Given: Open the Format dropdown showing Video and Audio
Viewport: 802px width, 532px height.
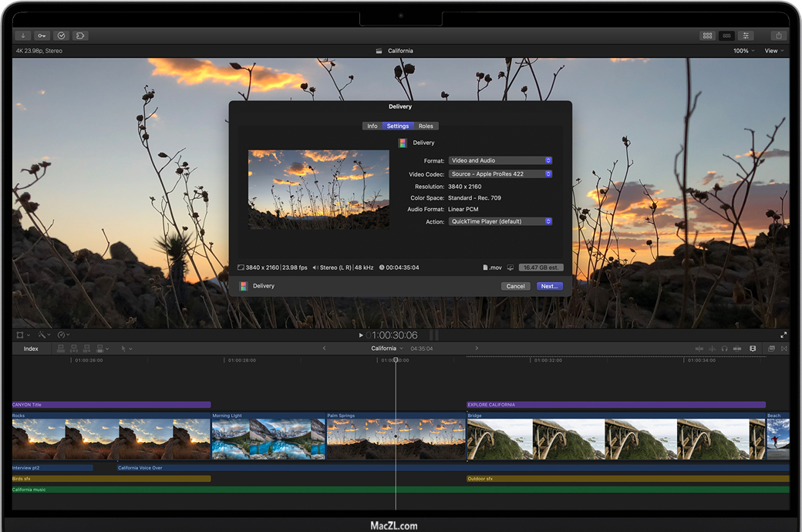Looking at the screenshot, I should (x=500, y=160).
